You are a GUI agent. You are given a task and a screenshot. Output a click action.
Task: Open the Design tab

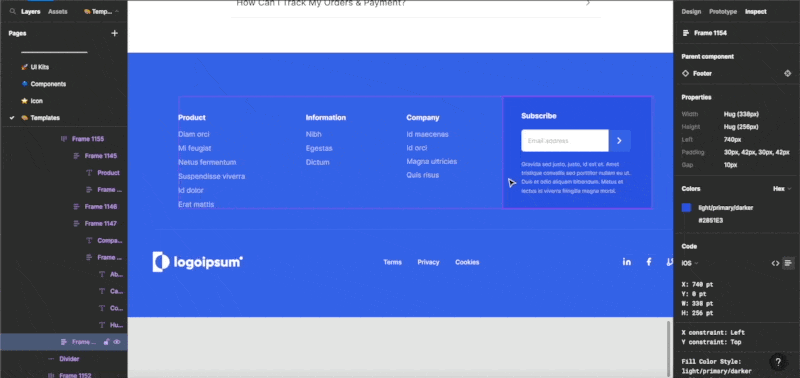(691, 11)
